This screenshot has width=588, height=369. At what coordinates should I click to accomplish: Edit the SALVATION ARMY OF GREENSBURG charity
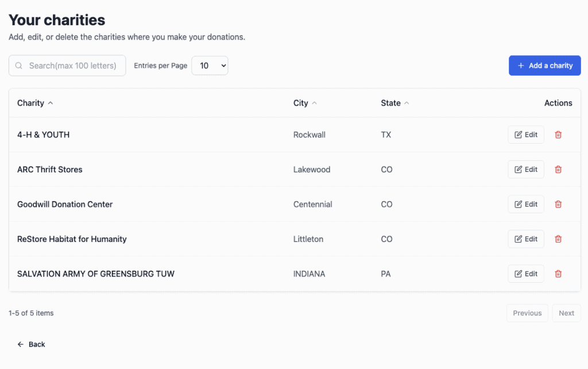(x=525, y=274)
